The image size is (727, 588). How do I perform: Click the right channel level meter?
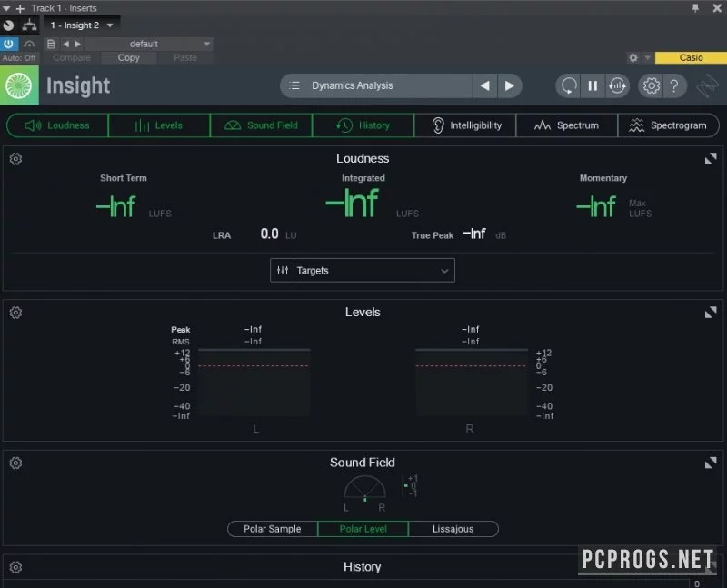pyautogui.click(x=472, y=383)
